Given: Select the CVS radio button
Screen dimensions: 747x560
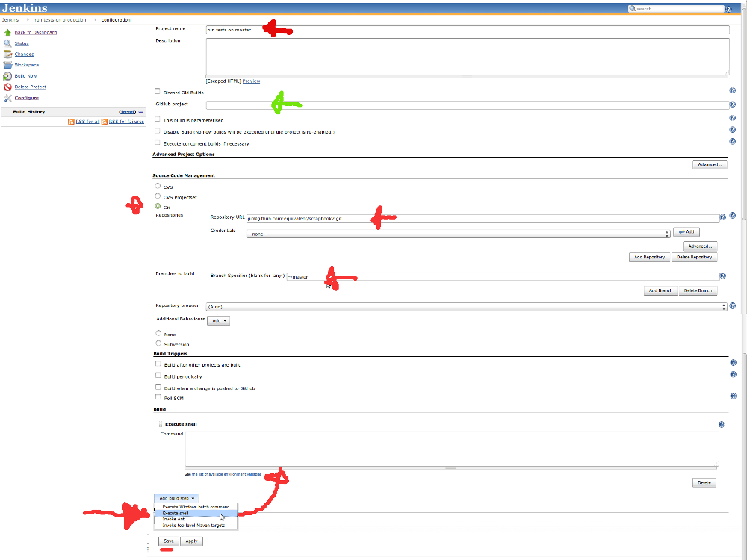Looking at the screenshot, I should pyautogui.click(x=158, y=186).
